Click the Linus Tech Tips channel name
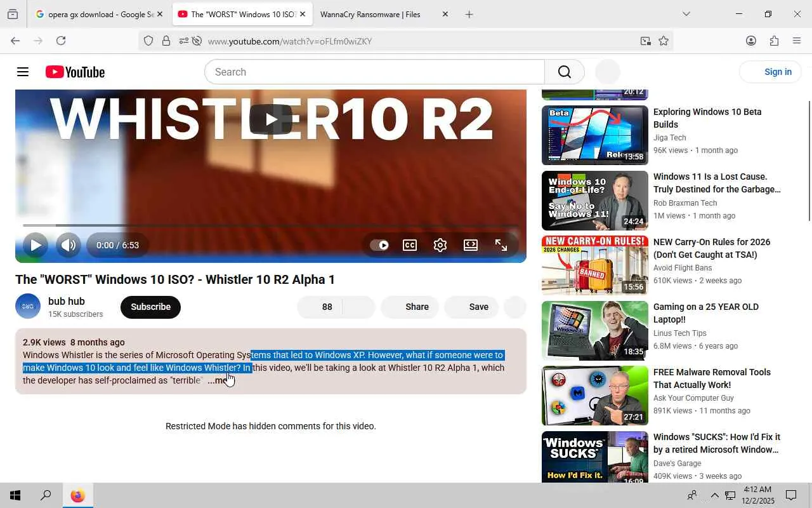The width and height of the screenshot is (812, 508). (x=680, y=333)
